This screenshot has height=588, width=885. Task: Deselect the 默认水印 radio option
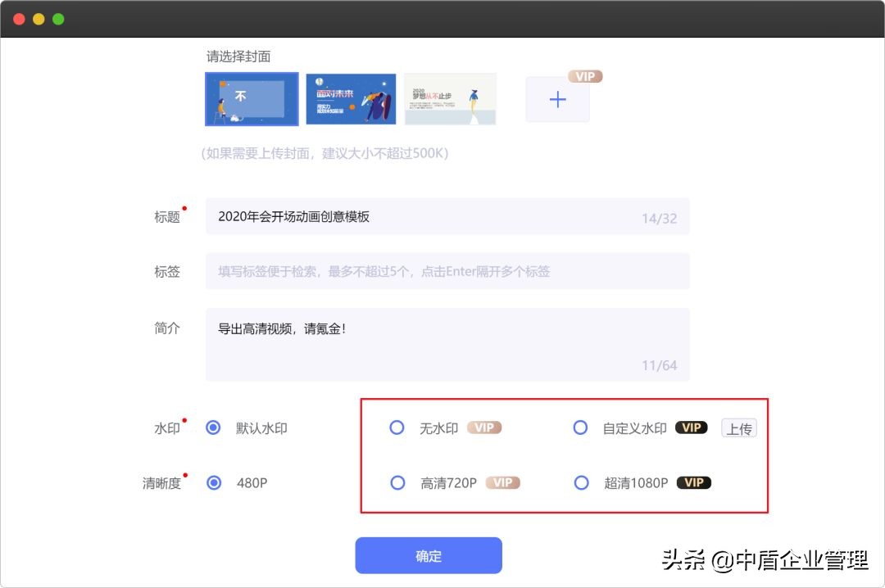tap(214, 427)
